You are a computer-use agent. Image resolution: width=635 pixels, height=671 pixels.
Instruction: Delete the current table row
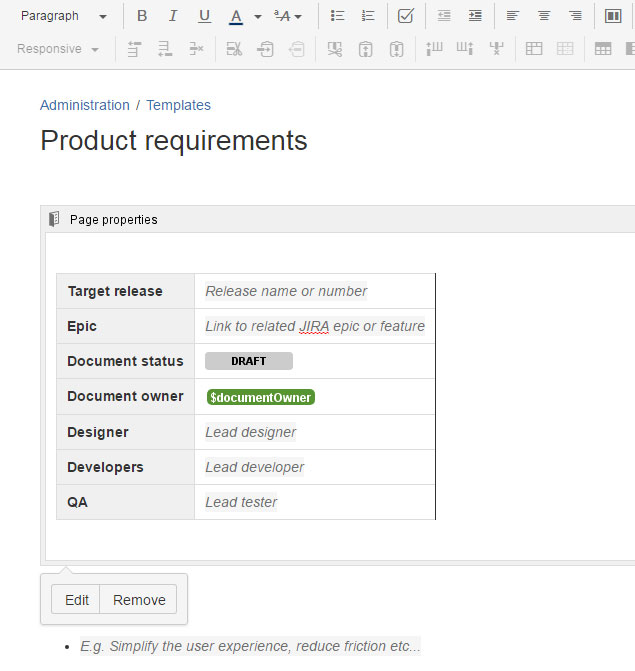click(x=196, y=49)
